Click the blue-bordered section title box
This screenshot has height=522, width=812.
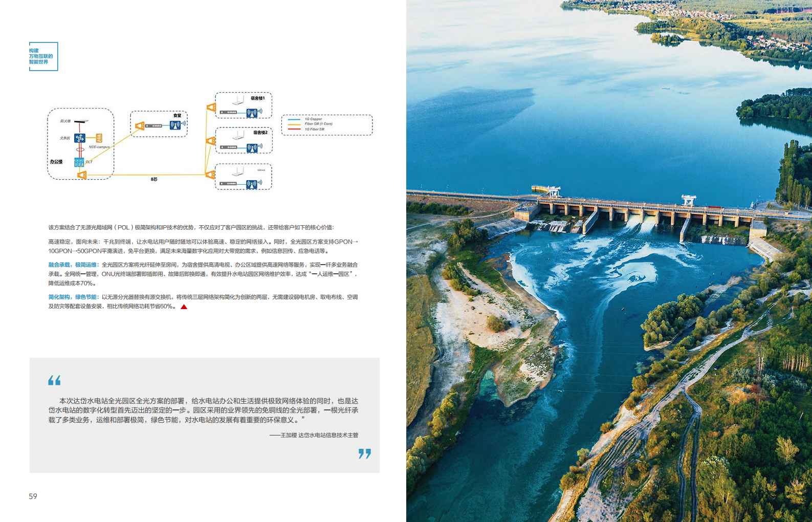43,56
